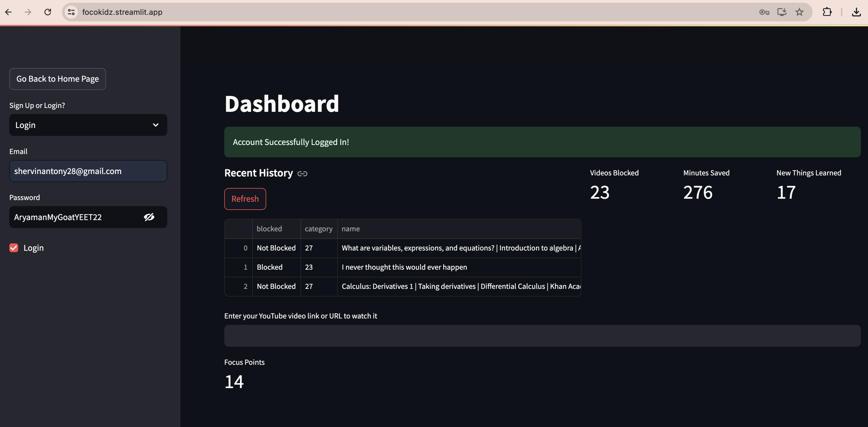Open site information icon in address bar
868x427 pixels.
[x=71, y=12]
